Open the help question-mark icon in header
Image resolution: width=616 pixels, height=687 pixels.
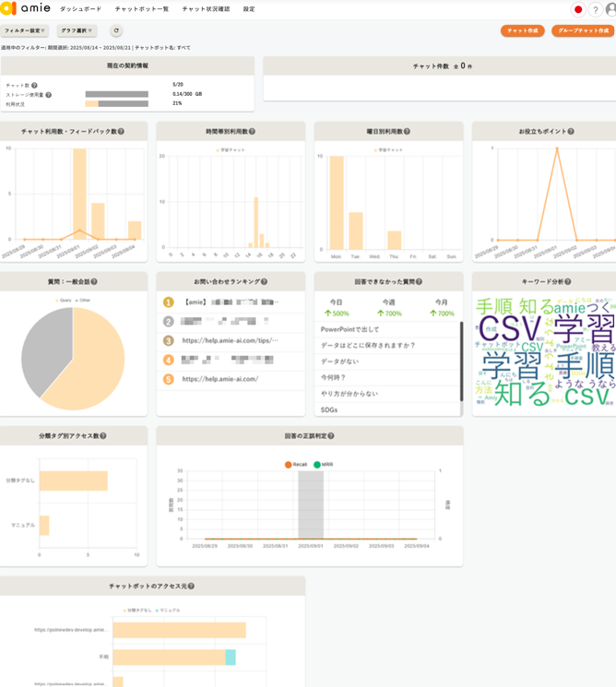tap(596, 9)
